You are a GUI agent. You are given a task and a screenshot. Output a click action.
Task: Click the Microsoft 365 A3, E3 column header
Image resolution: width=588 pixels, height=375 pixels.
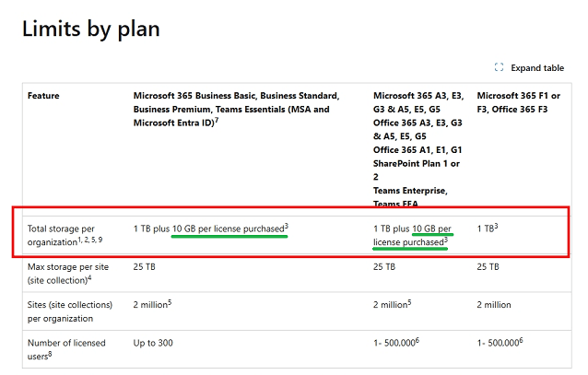[418, 149]
